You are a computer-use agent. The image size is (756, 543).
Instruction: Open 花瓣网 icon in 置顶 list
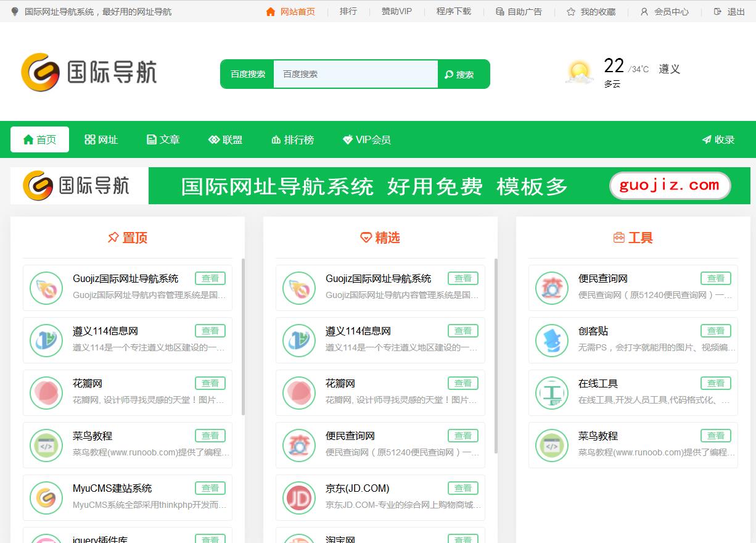pyautogui.click(x=46, y=393)
